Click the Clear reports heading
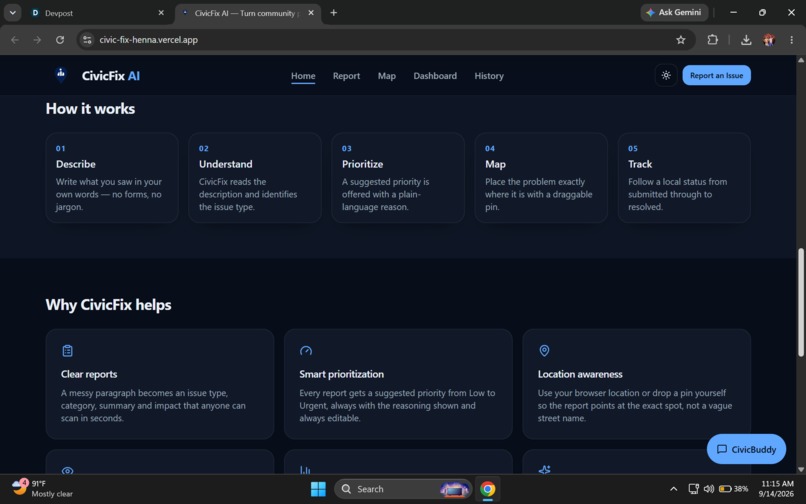806x504 pixels. [x=89, y=374]
